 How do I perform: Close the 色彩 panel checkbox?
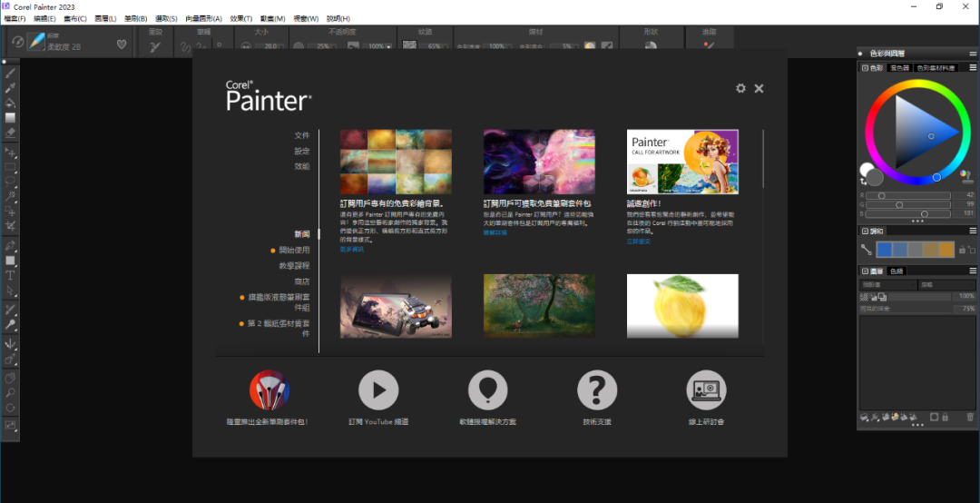[865, 67]
